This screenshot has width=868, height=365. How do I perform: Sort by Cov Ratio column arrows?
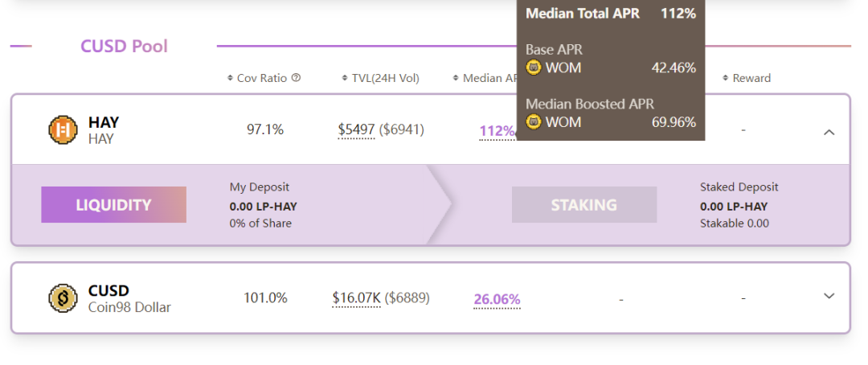coord(231,78)
